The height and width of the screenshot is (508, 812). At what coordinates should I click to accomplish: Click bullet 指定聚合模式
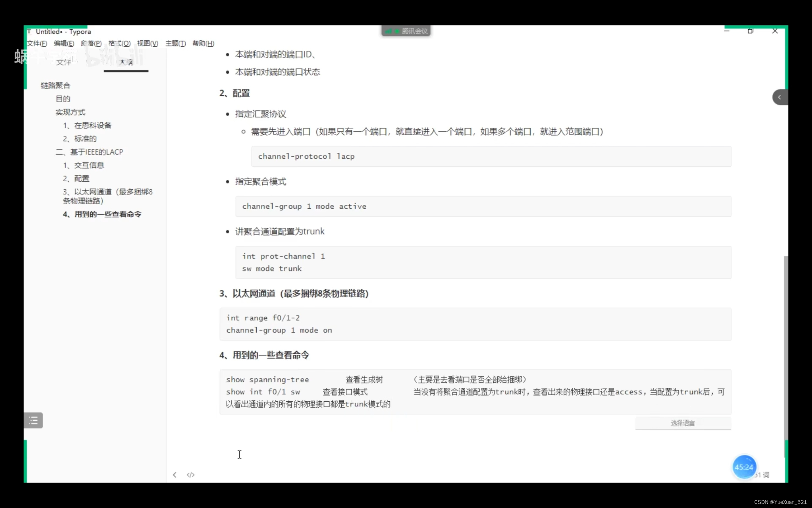[x=260, y=182]
